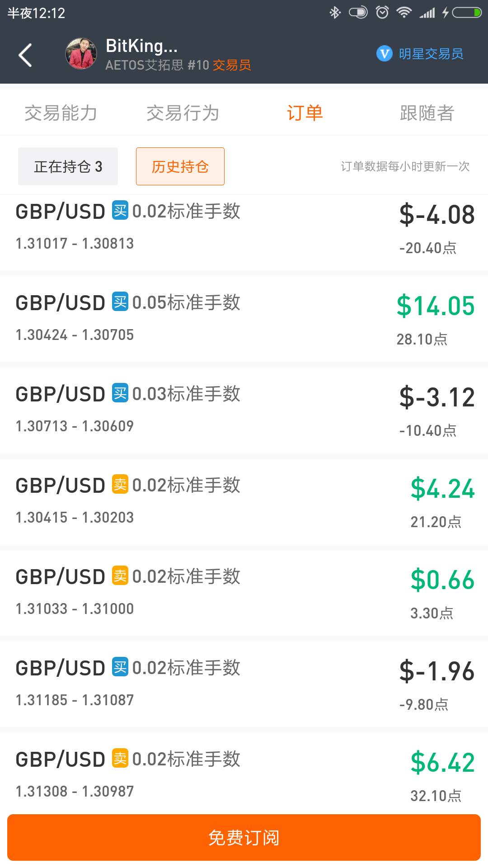The width and height of the screenshot is (488, 868).
Task: Tap the buy icon on $-1.96 order
Action: pos(120,667)
